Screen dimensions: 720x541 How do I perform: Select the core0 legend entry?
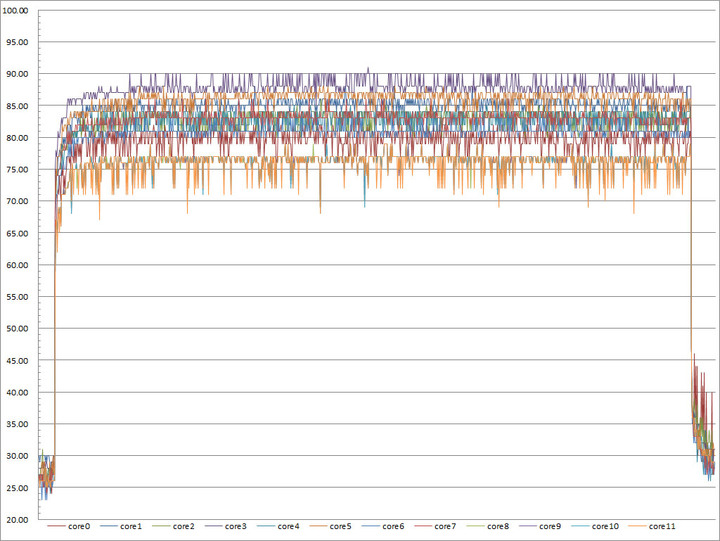(x=69, y=526)
